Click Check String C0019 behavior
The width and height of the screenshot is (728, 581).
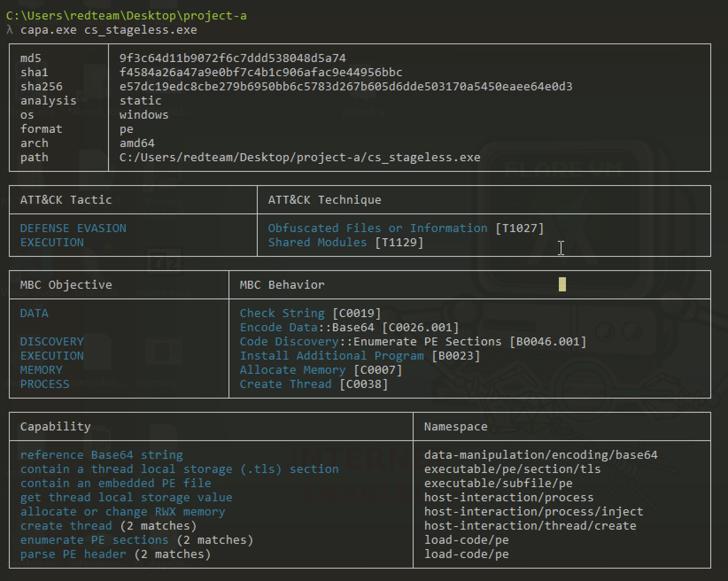pos(310,313)
